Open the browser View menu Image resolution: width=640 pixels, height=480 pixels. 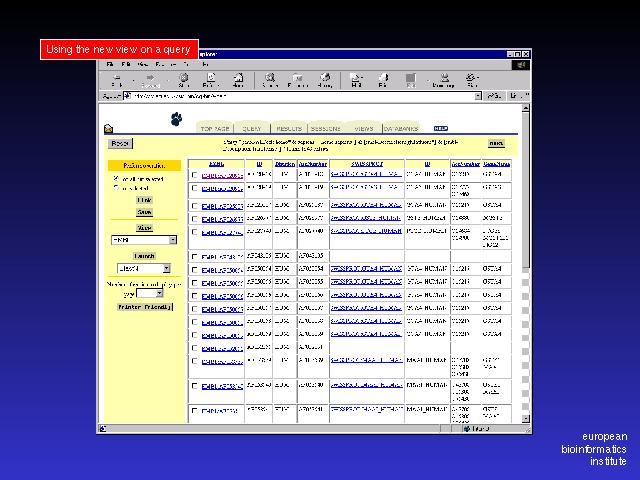tap(142, 64)
